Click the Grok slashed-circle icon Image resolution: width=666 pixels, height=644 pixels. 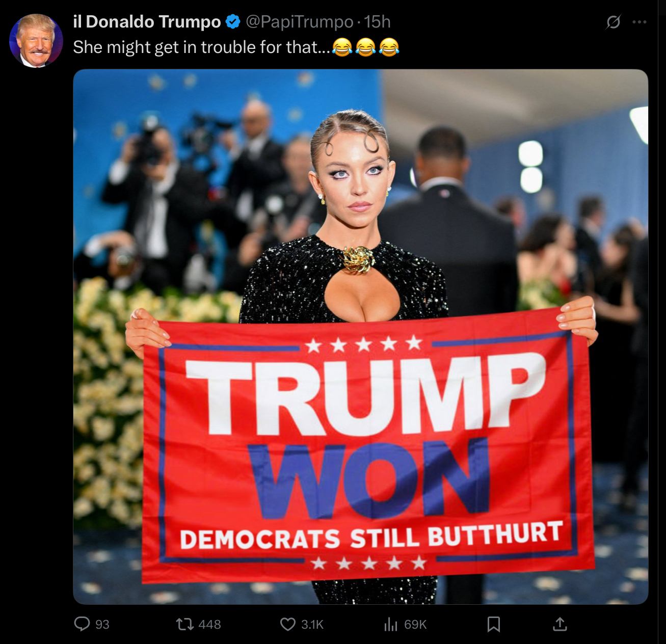point(614,22)
